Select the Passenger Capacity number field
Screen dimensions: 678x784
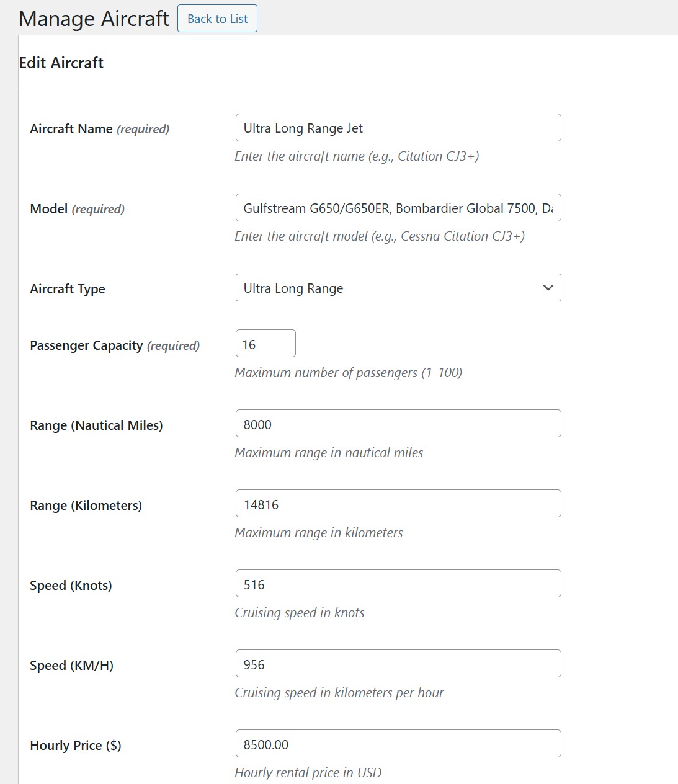pos(265,344)
